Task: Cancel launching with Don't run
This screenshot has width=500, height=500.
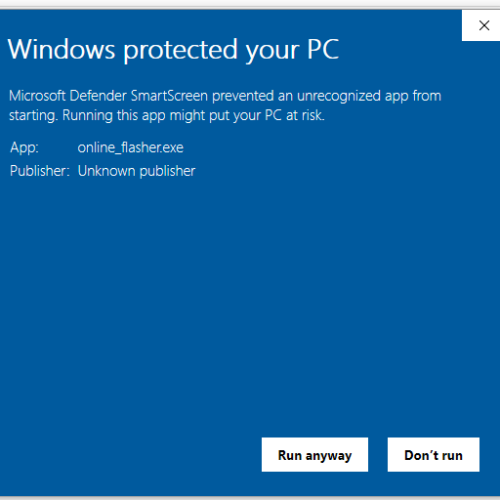Action: point(433,455)
